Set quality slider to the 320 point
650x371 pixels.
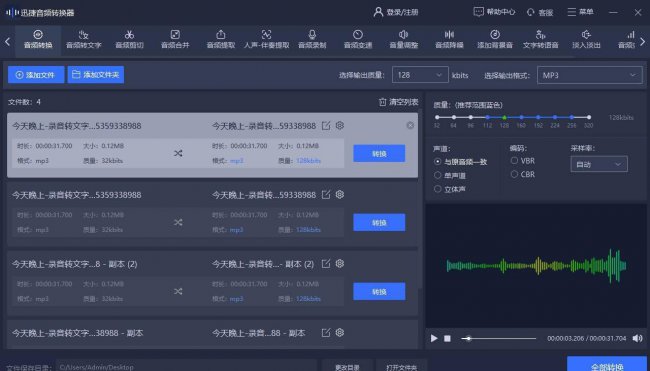(x=589, y=117)
